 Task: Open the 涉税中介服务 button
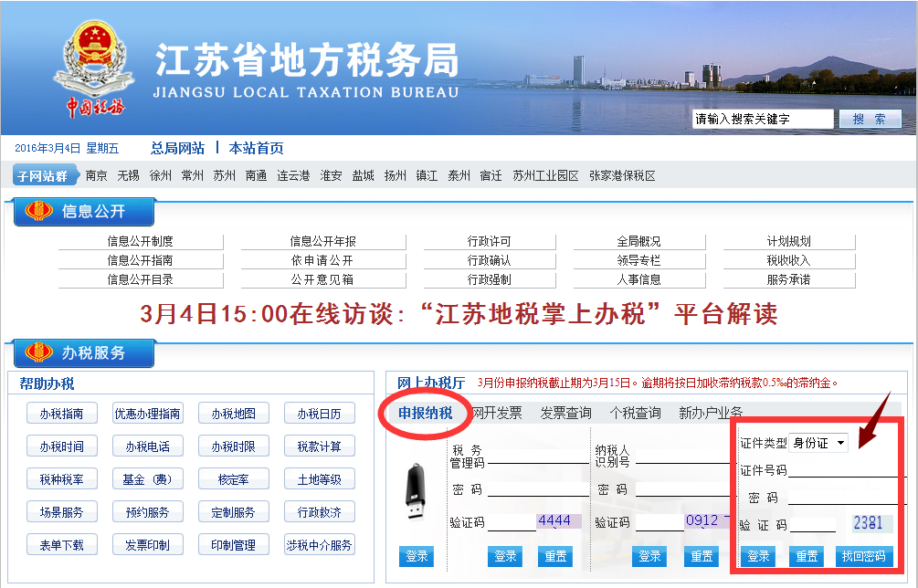(x=319, y=545)
